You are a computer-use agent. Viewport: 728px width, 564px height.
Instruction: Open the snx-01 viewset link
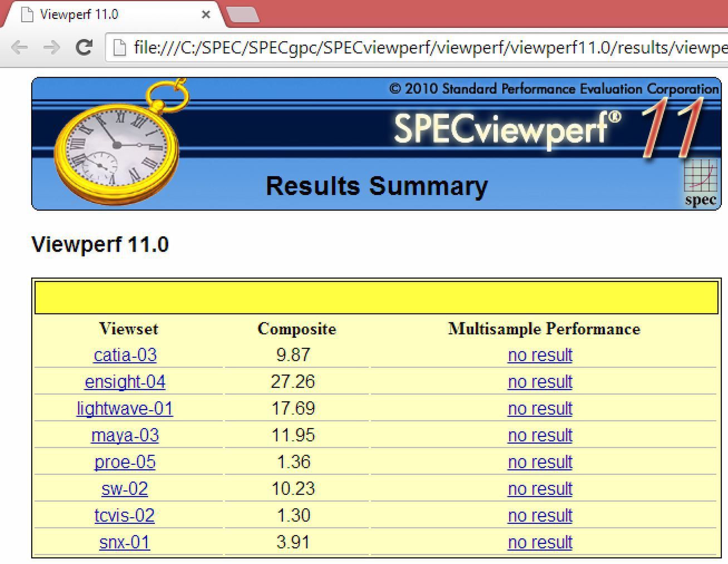point(125,542)
